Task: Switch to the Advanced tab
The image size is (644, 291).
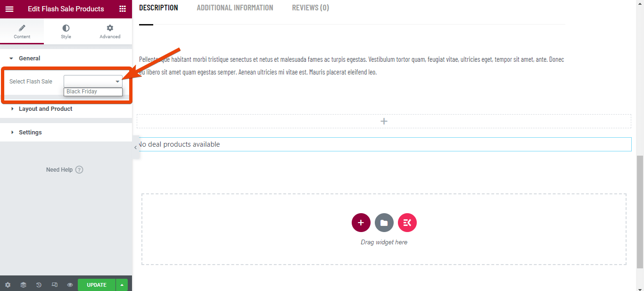Action: (x=110, y=32)
